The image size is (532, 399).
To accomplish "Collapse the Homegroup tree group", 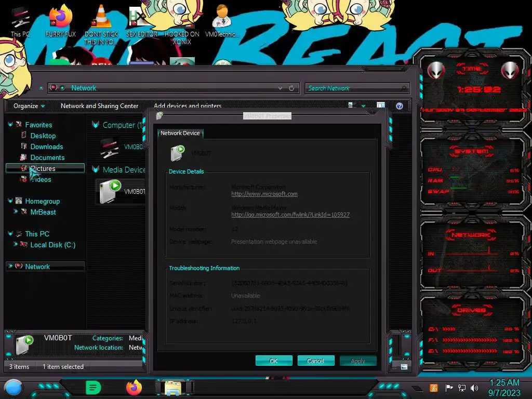I will tap(10, 201).
